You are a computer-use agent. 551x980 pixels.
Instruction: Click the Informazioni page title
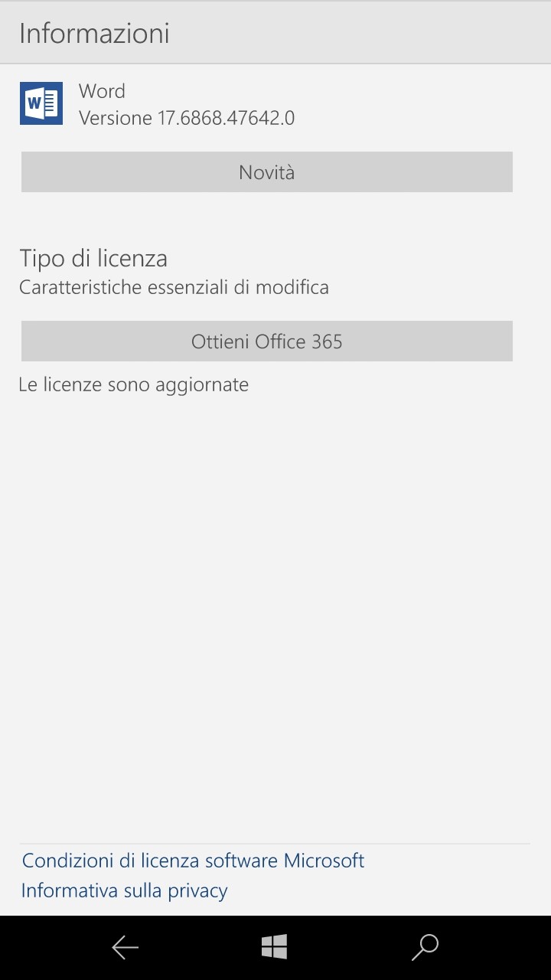pos(94,34)
